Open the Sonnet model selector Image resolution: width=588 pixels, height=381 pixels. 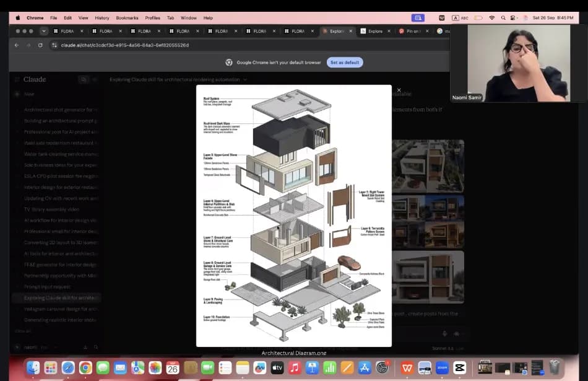click(x=447, y=348)
